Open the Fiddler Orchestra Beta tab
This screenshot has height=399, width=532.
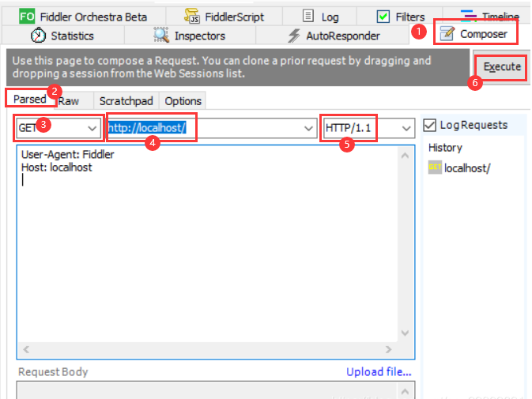[84, 17]
